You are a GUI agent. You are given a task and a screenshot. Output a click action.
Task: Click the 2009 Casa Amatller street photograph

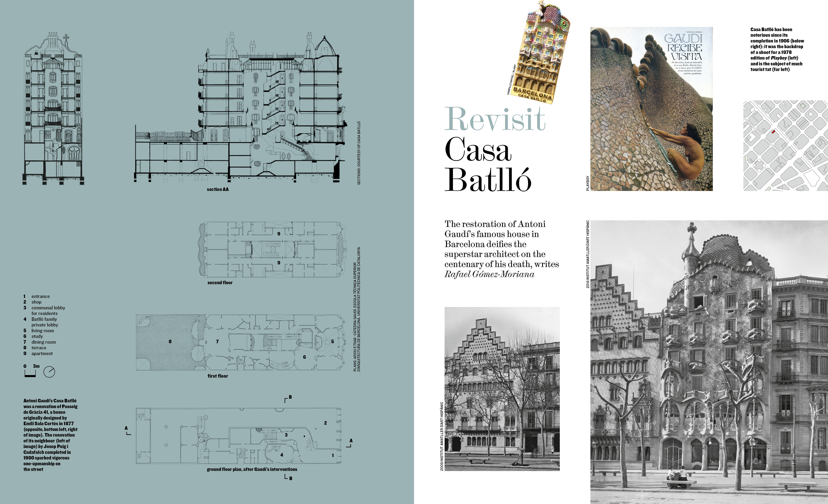[x=502, y=389]
